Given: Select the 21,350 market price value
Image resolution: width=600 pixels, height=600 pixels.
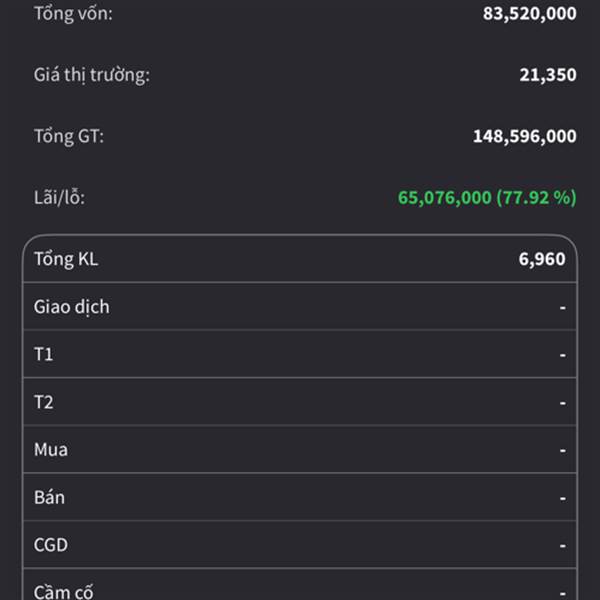Looking at the screenshot, I should (x=547, y=74).
